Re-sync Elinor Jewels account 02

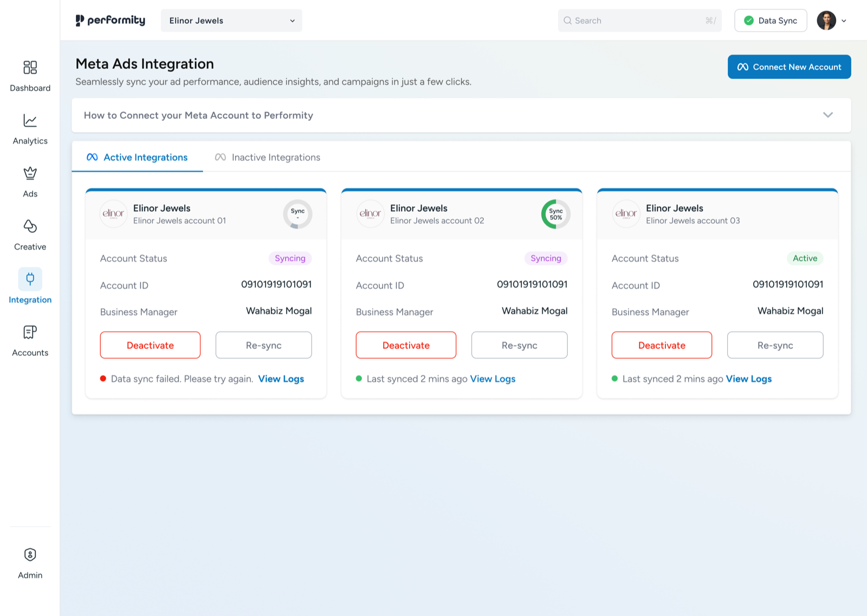519,345
